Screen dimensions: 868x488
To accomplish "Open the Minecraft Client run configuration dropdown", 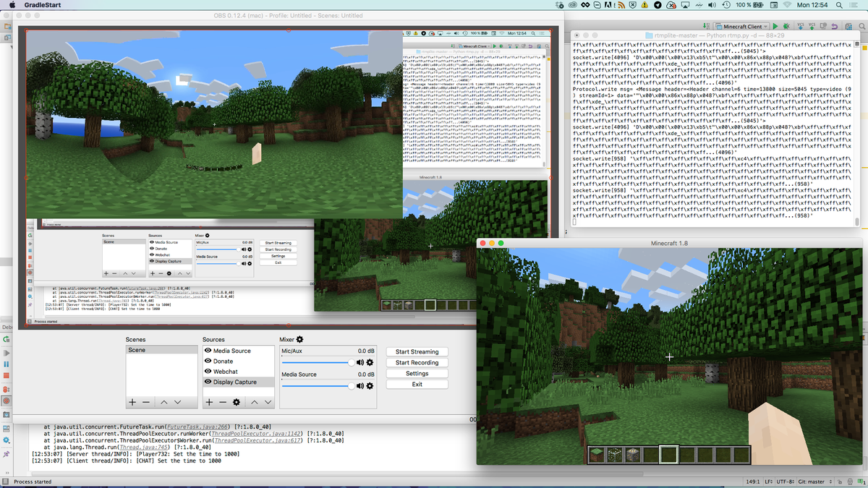I will [x=741, y=26].
